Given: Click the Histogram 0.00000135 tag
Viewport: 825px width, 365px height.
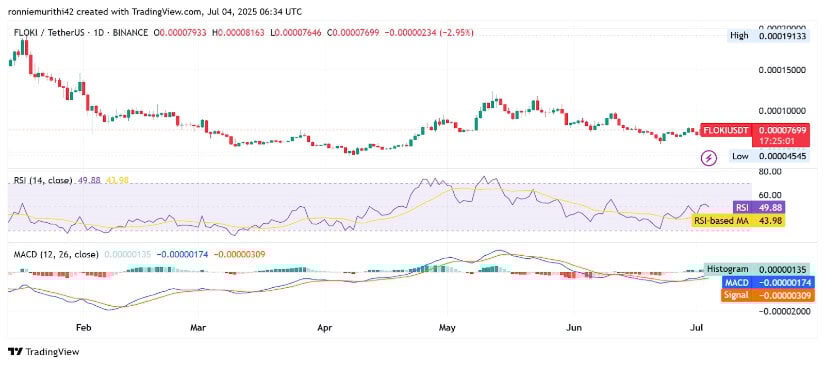Looking at the screenshot, I should coord(756,269).
